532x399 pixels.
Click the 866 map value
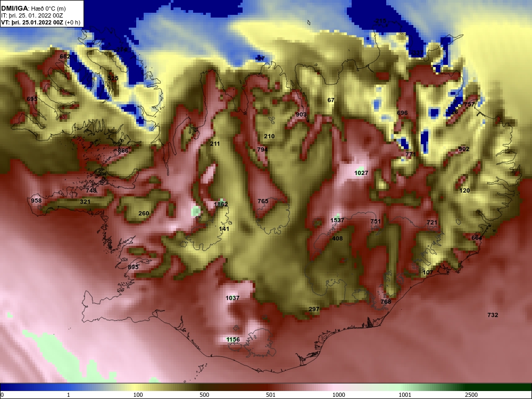[x=123, y=151]
